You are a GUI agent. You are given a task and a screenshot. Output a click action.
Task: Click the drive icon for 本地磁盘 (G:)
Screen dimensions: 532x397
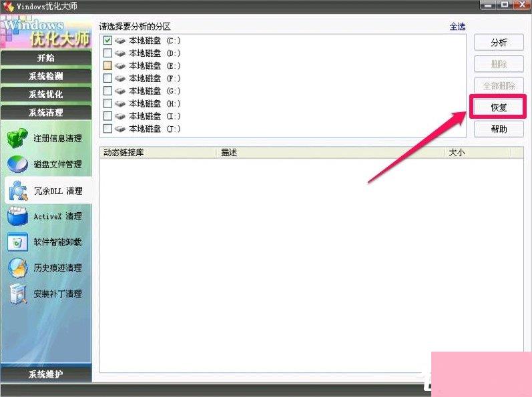click(120, 91)
